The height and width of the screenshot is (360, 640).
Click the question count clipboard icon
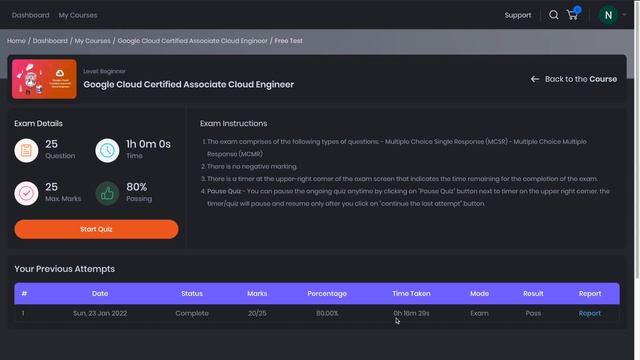[x=26, y=150]
